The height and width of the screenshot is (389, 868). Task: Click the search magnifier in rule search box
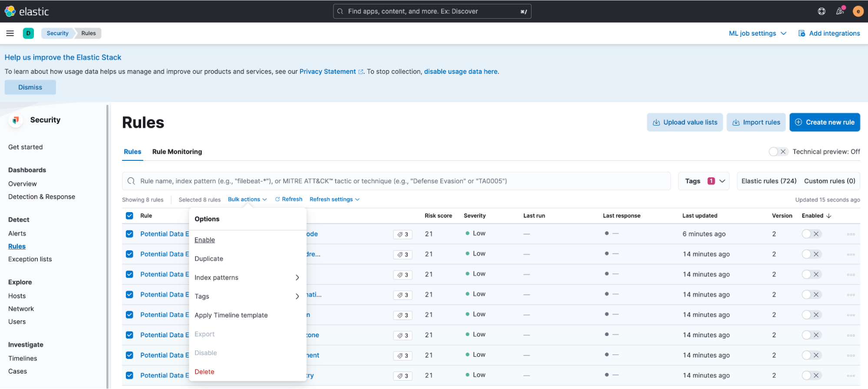(x=131, y=181)
